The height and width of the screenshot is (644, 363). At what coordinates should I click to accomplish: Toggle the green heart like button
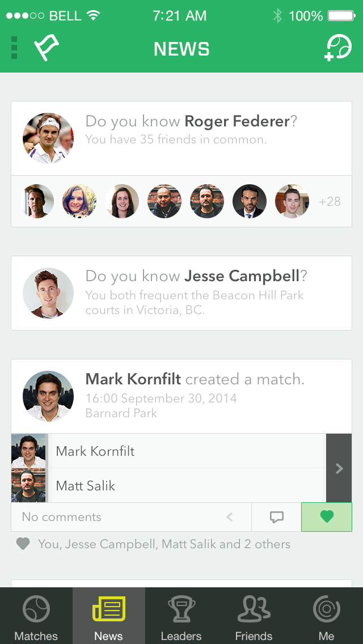click(x=327, y=516)
